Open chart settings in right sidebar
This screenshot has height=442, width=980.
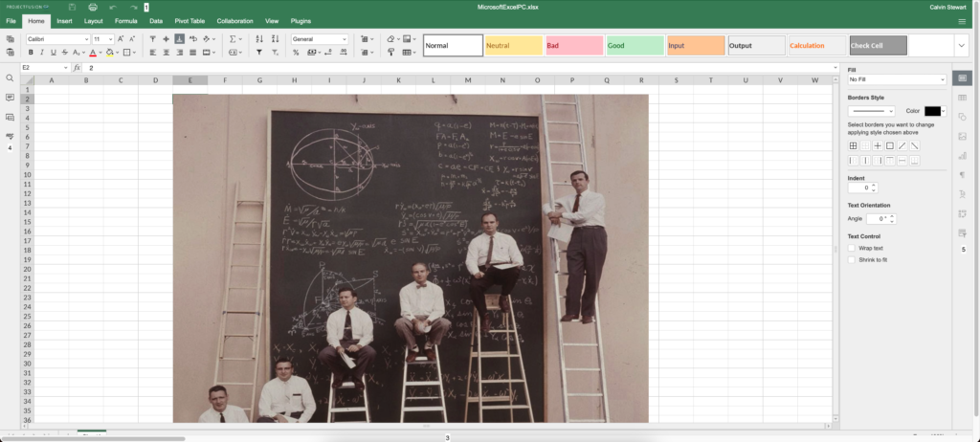coord(963,155)
